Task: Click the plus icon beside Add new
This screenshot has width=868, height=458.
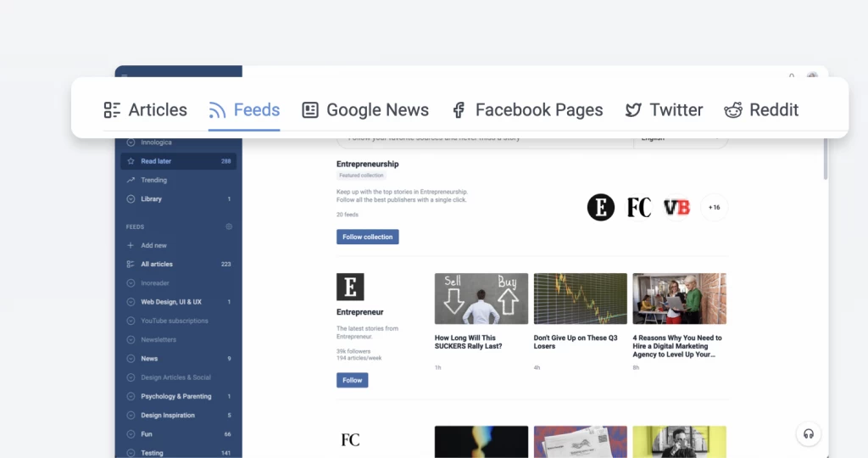Action: click(x=131, y=245)
